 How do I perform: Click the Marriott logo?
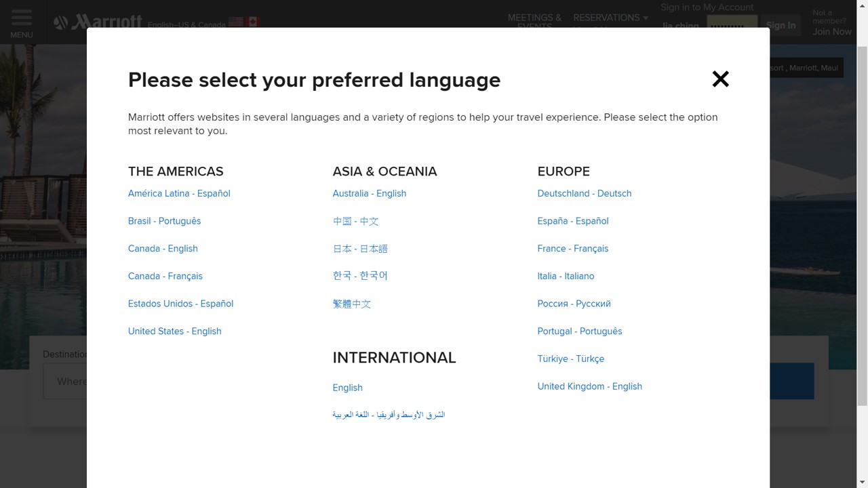click(x=99, y=21)
